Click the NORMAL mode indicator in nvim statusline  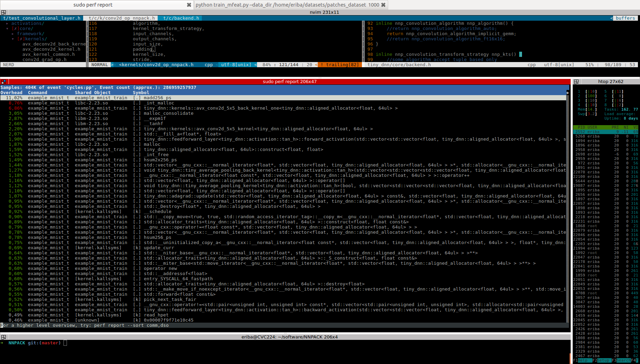[x=100, y=65]
